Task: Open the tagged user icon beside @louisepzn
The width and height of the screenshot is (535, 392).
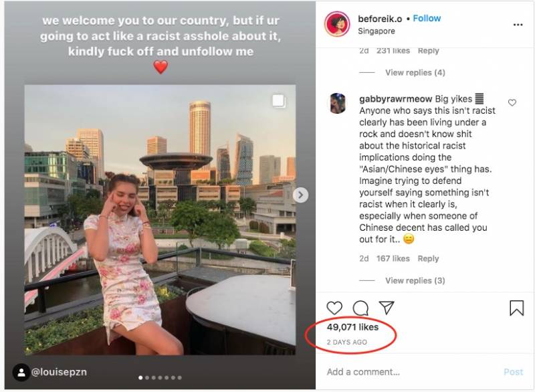Action: point(21,371)
